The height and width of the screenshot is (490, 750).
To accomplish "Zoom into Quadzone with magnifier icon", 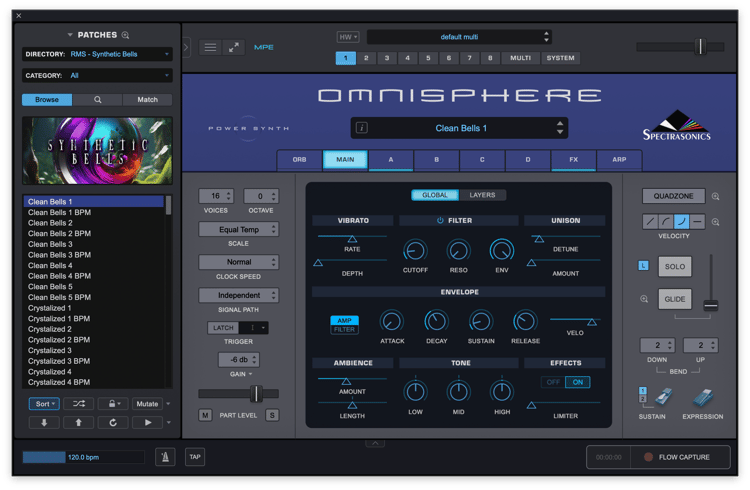I will (716, 196).
